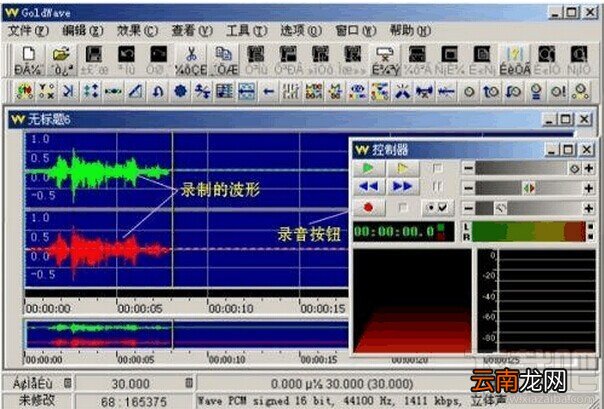
Task: Click the Cut scissors toolbar icon
Action: 191,60
